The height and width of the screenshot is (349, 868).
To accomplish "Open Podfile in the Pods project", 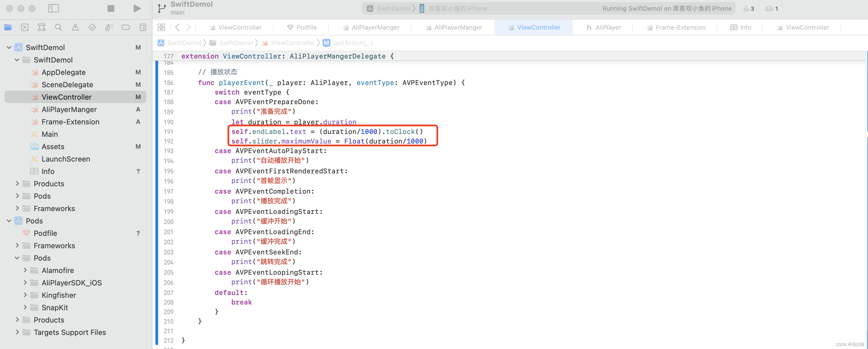I will click(x=75, y=233).
